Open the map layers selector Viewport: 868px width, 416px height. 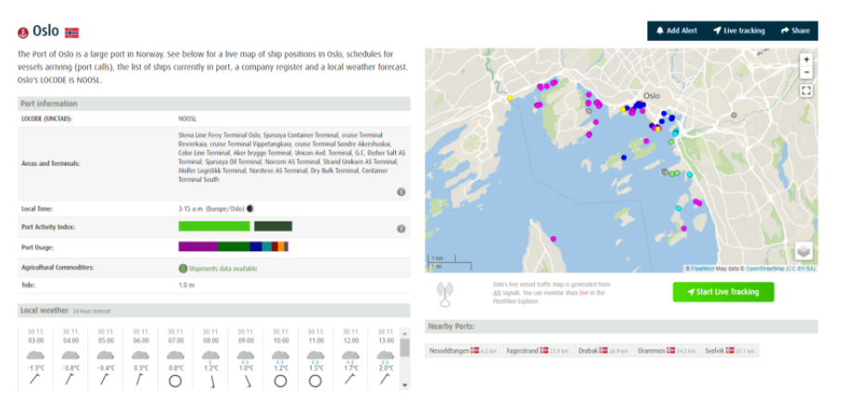pos(804,251)
